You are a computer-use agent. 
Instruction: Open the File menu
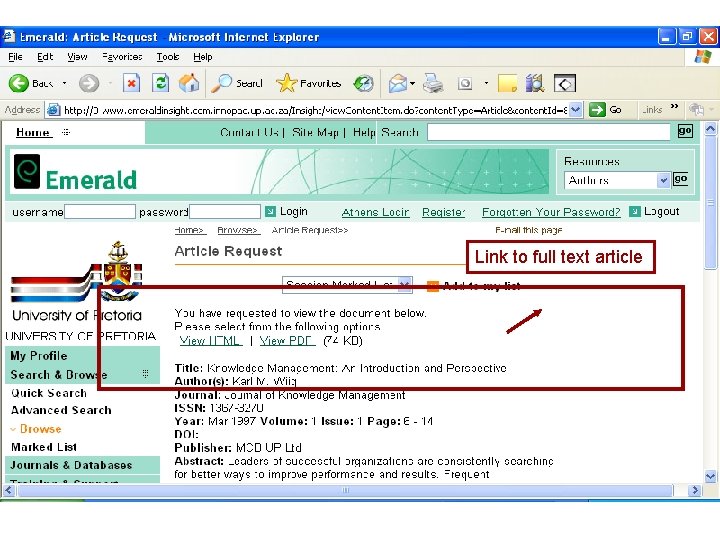coord(15,56)
